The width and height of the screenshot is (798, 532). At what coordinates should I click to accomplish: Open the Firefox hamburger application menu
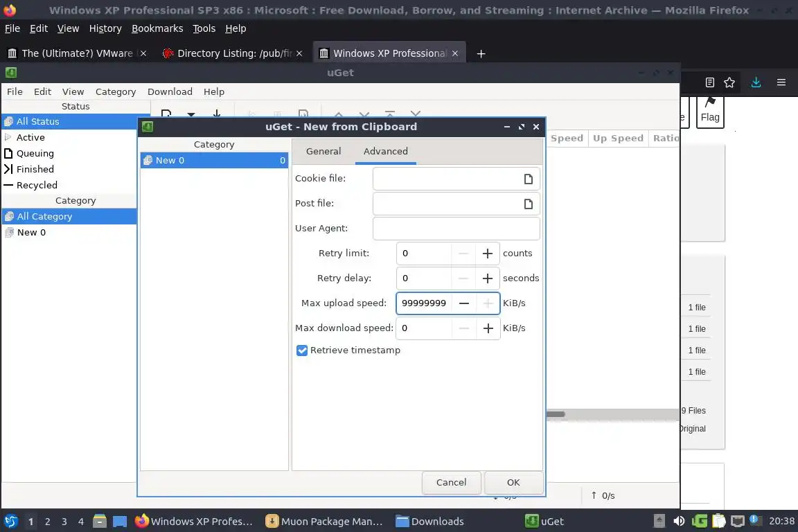(x=781, y=82)
